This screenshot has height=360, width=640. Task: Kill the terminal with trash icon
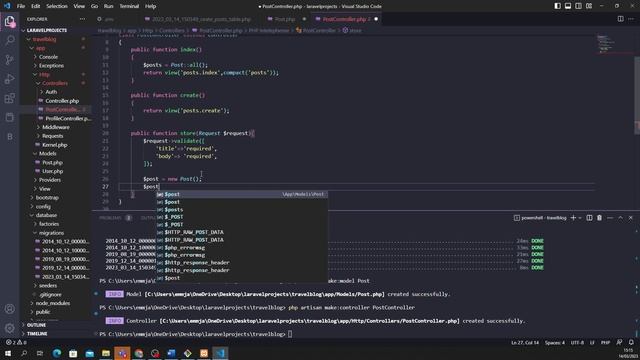[599, 218]
